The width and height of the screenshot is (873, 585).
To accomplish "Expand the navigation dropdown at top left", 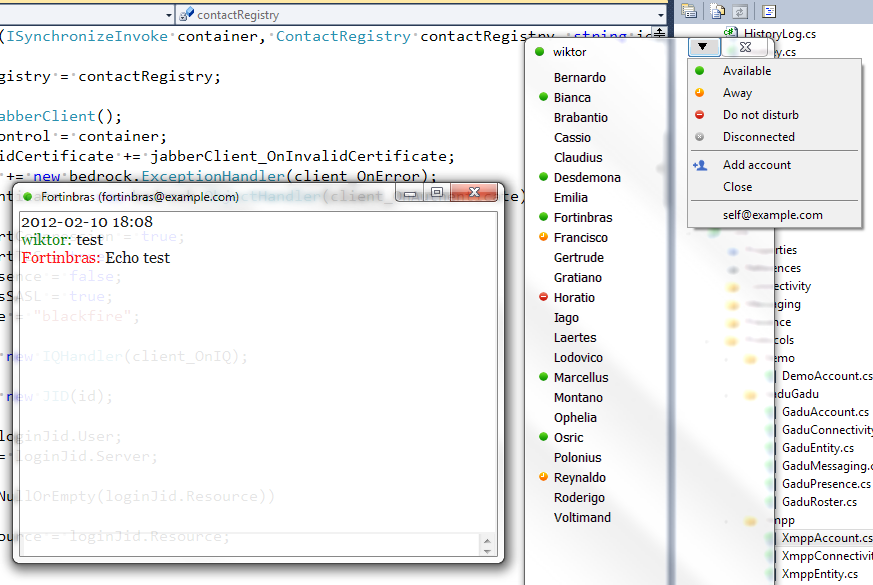I will 168,15.
